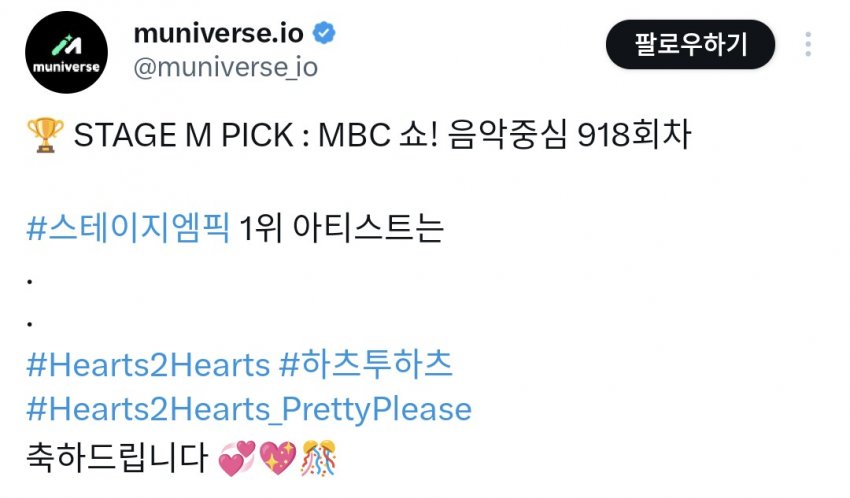The height and width of the screenshot is (498, 850).
Task: Click the 1위 text
Action: 260,228
